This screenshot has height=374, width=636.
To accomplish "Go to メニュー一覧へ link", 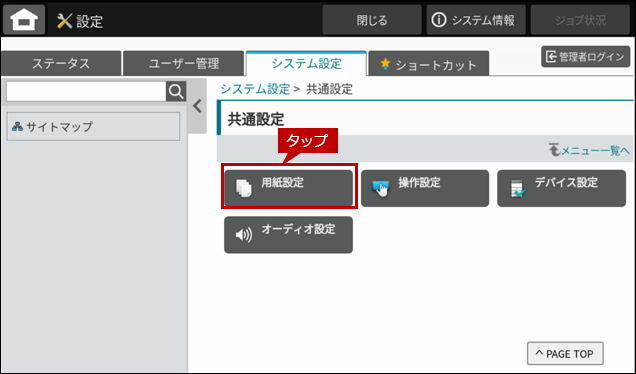I will point(589,150).
